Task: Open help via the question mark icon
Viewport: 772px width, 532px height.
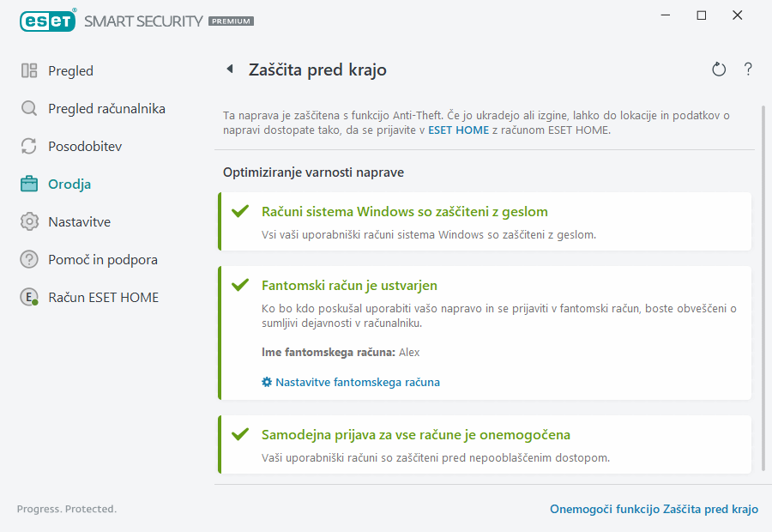Action: click(747, 70)
